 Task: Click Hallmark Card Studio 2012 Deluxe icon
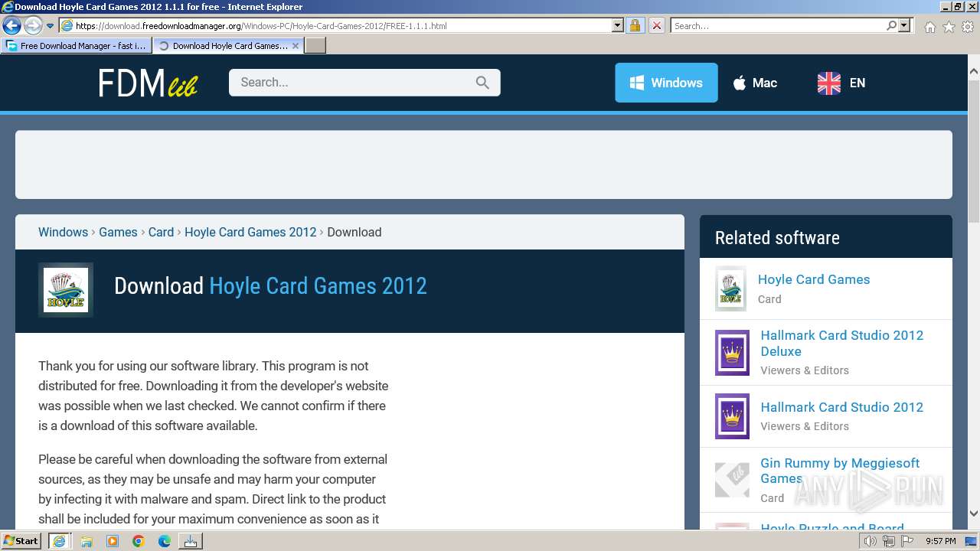point(732,352)
